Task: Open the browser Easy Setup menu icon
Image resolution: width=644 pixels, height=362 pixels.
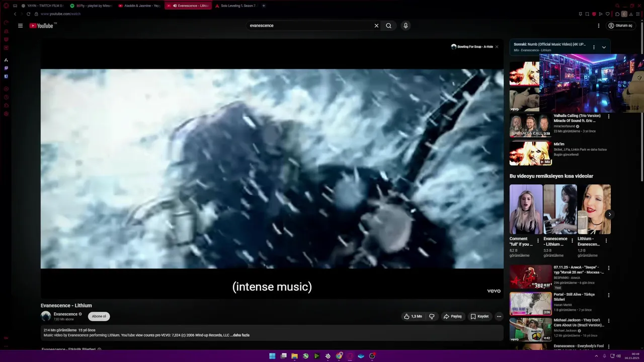Action: click(637, 14)
